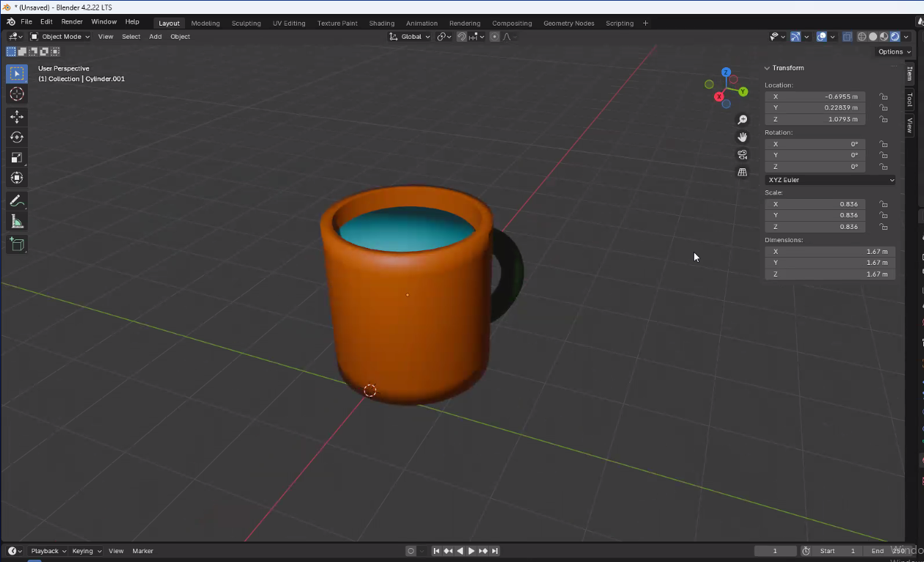Viewport: 924px width, 562px height.
Task: Open the timeline View menu
Action: click(x=116, y=551)
